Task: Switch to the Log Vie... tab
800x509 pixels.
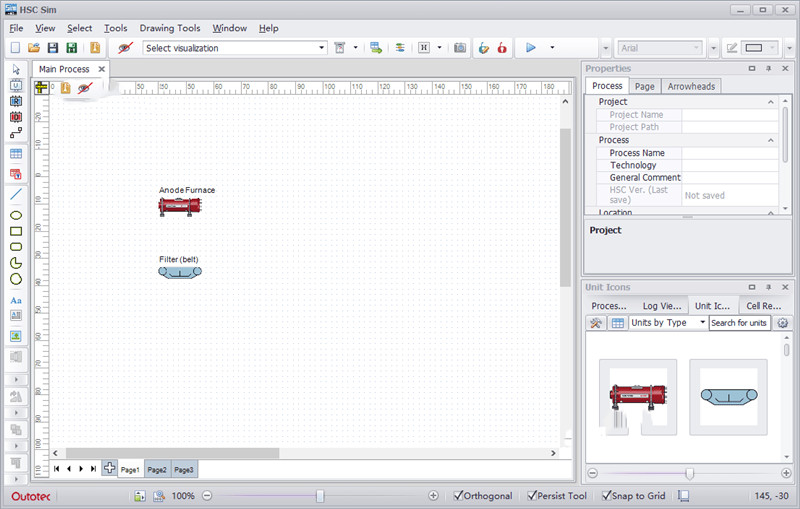Action: (662, 306)
